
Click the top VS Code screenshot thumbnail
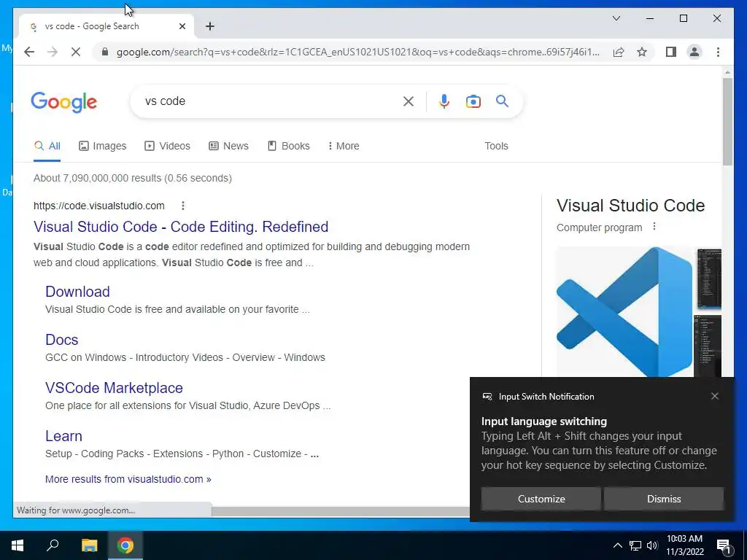(709, 279)
